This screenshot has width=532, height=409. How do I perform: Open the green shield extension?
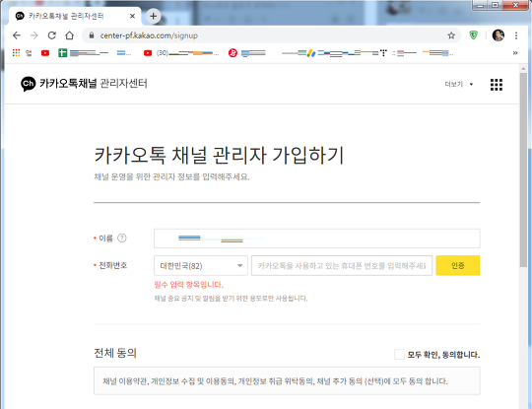coord(473,34)
